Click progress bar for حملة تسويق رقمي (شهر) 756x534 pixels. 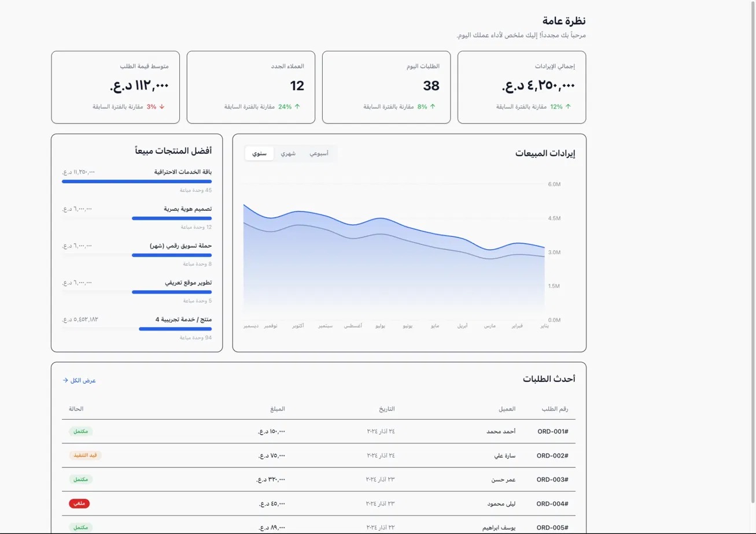coord(137,255)
